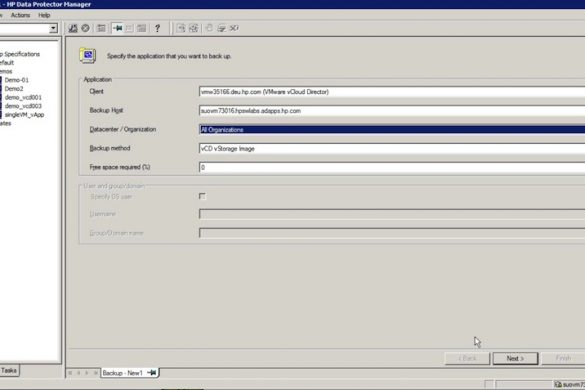Select the Demo-01 backup specification
The height and width of the screenshot is (390, 585).
pyautogui.click(x=16, y=80)
